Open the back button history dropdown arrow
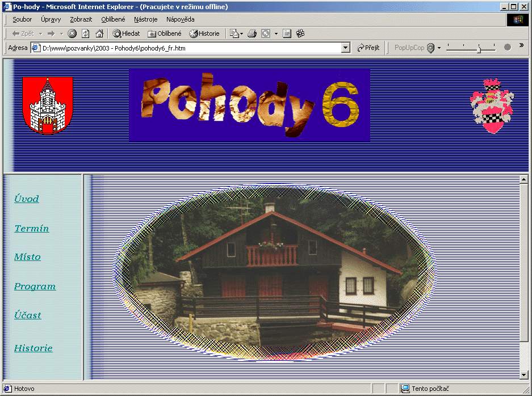532x396 pixels. point(40,33)
